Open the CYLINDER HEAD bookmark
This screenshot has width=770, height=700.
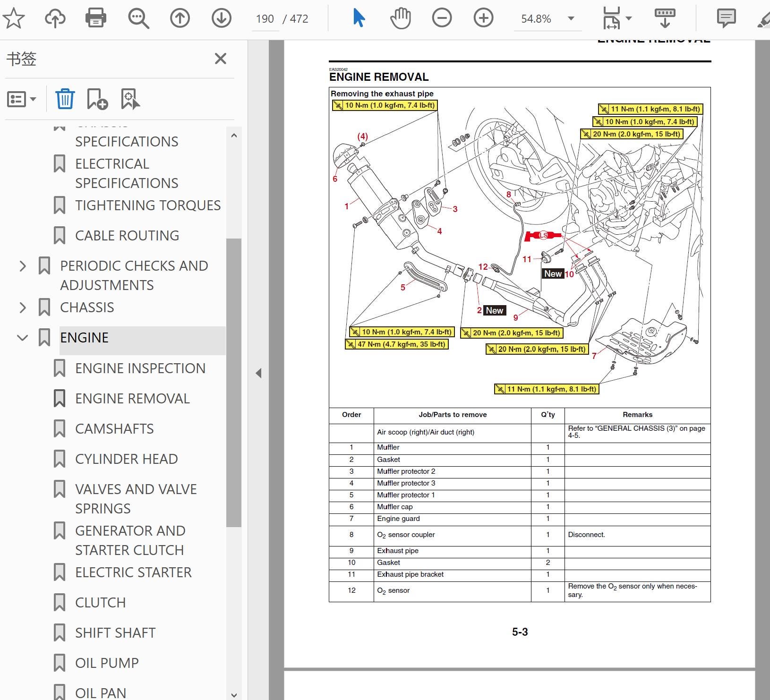coord(127,459)
